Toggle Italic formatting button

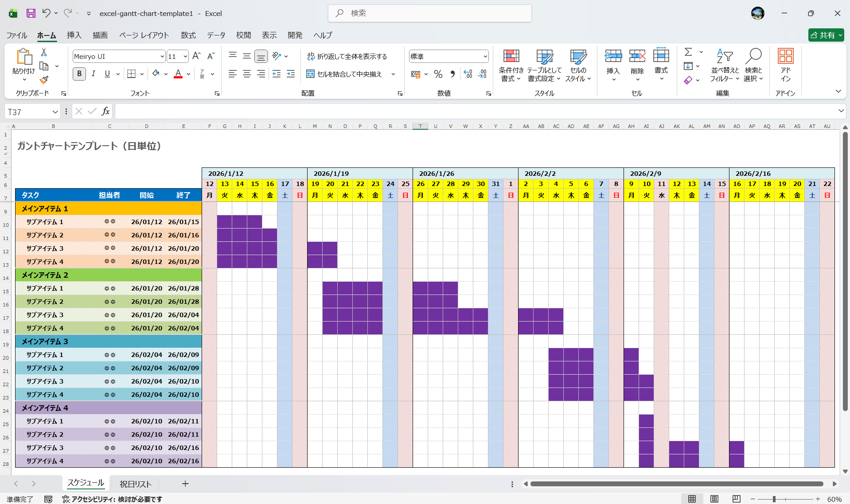click(x=94, y=74)
